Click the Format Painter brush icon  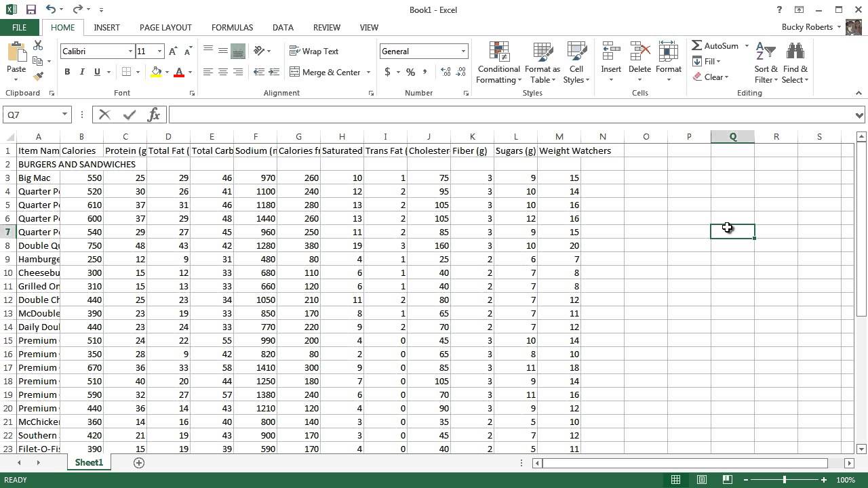pyautogui.click(x=38, y=77)
